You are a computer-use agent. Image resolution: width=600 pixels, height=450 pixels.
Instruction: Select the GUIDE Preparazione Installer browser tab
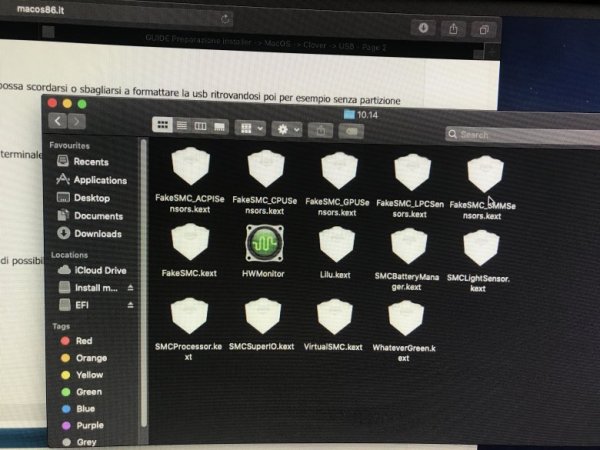[266, 42]
